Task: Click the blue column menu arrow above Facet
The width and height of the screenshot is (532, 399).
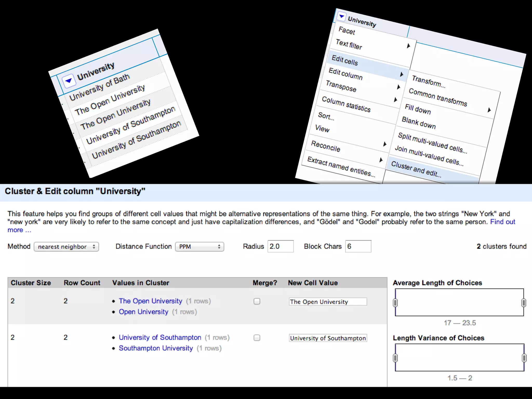Action: pyautogui.click(x=341, y=17)
